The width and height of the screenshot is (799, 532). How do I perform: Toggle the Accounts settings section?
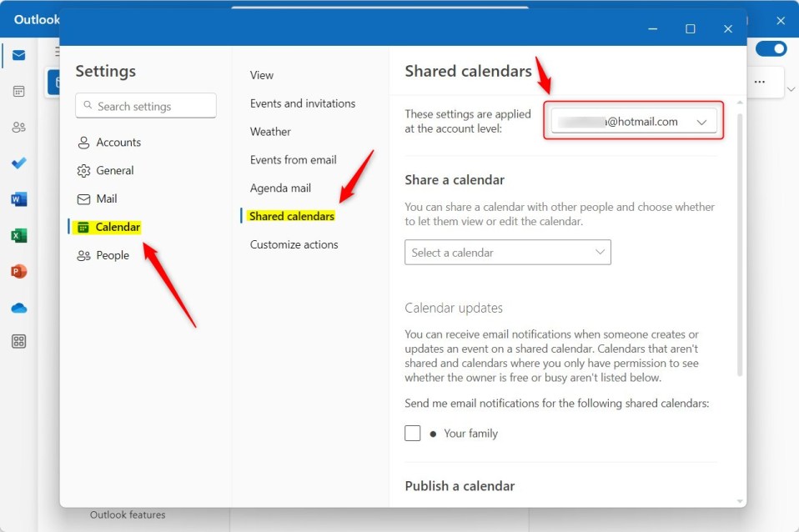(118, 142)
